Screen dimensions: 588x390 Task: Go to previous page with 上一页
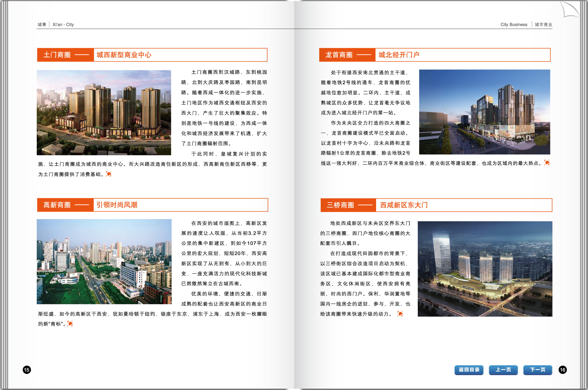pos(503,370)
